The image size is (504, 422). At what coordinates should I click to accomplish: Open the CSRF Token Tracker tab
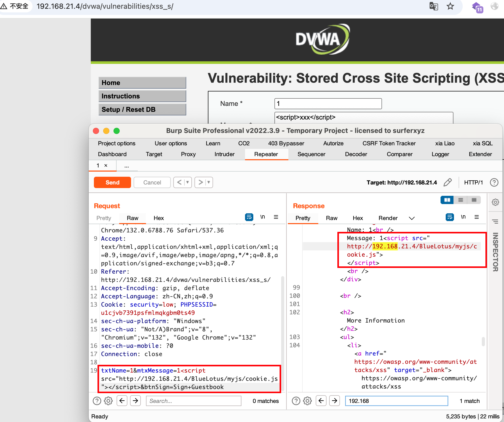pos(389,143)
